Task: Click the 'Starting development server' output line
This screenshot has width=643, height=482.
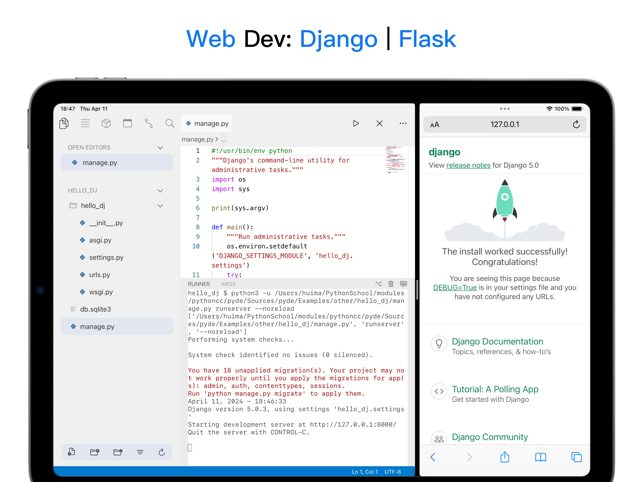Action: pos(292,425)
